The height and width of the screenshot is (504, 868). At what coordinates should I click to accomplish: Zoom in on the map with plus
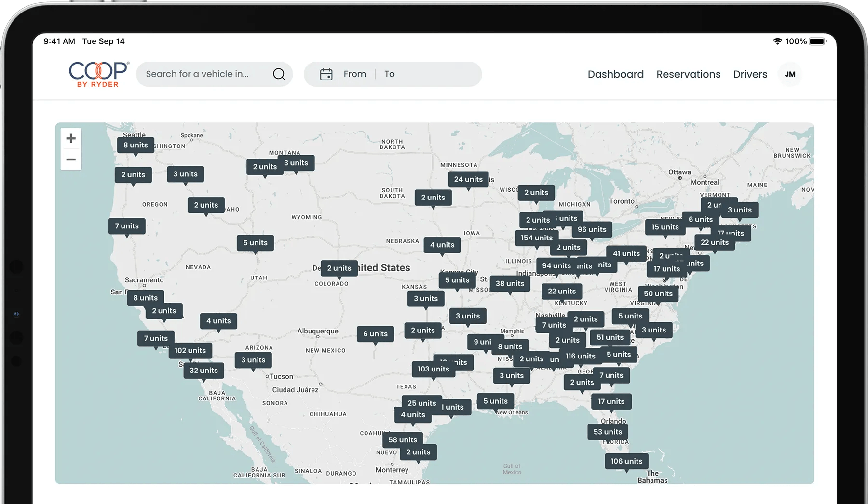tap(71, 139)
